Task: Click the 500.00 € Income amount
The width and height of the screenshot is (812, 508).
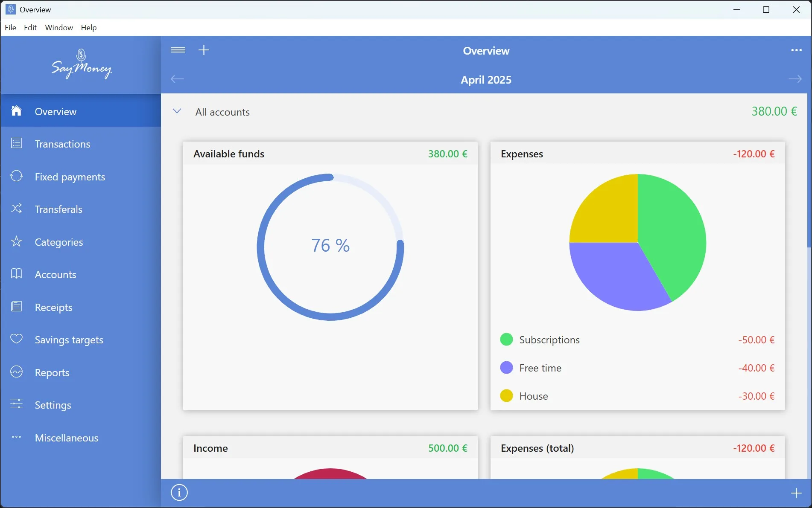Action: click(448, 448)
